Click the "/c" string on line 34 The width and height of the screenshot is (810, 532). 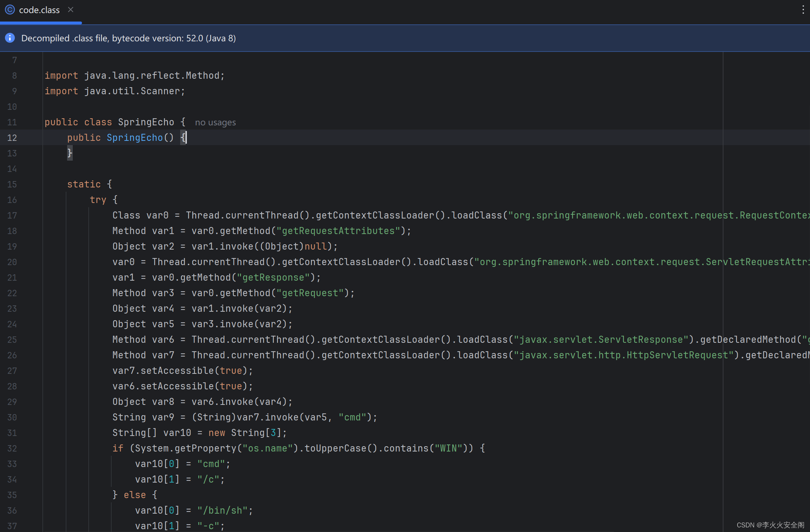(x=208, y=479)
